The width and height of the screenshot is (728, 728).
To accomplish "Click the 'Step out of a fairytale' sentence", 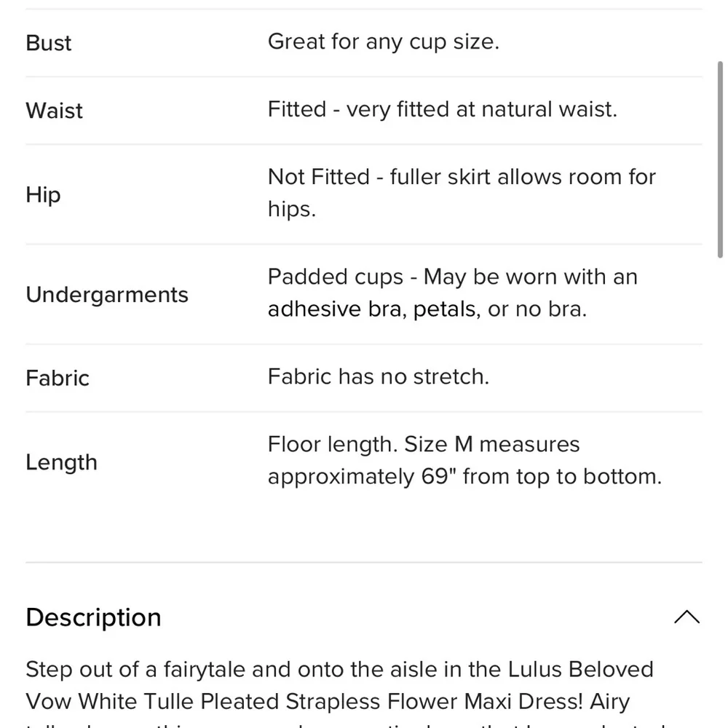I will pyautogui.click(x=339, y=669).
